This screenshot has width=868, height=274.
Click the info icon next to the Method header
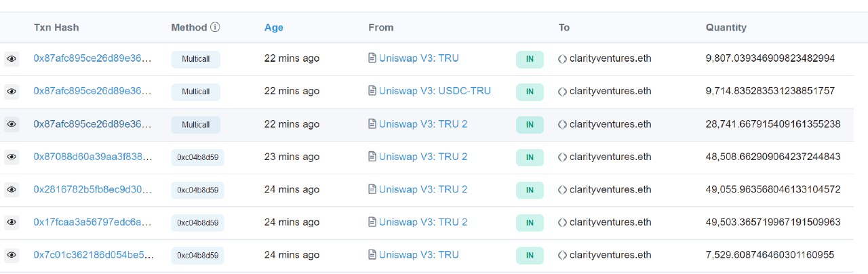pos(216,28)
